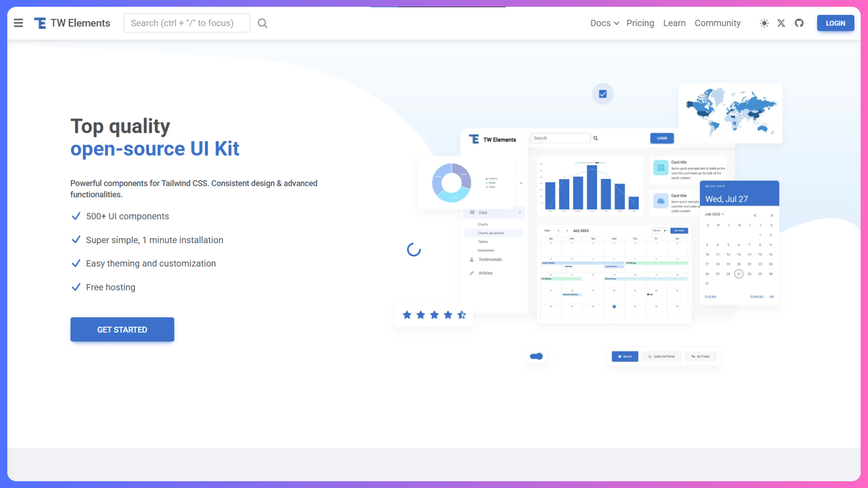Select the SETTINGS tab in preview

pos(700,357)
